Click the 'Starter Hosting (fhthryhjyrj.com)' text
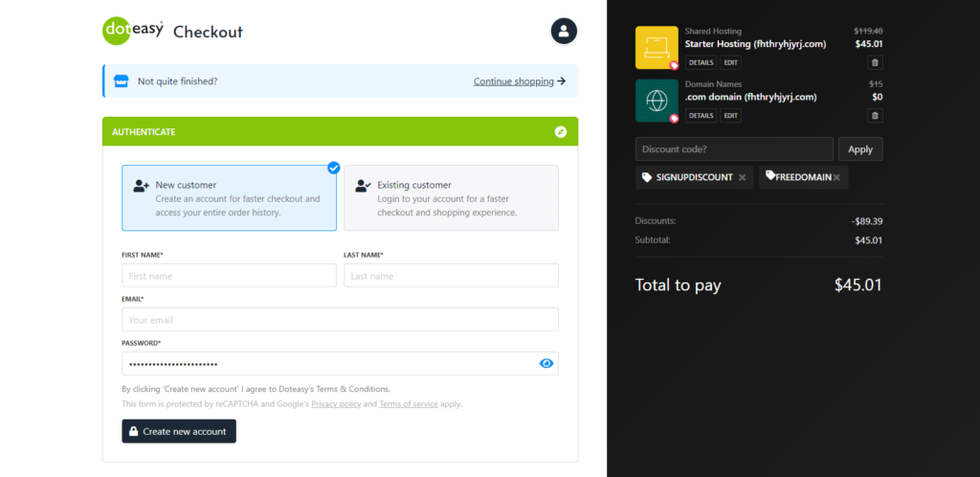 (756, 44)
